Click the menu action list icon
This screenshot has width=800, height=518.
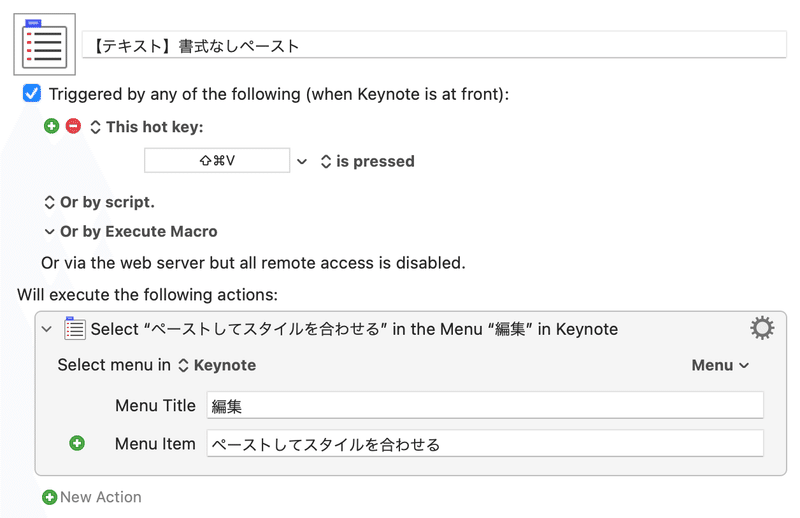point(75,328)
